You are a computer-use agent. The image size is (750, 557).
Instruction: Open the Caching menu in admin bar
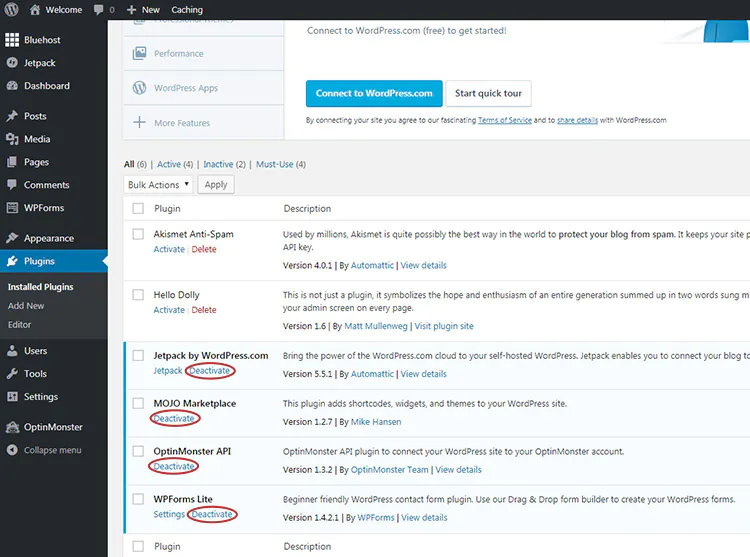(x=187, y=10)
